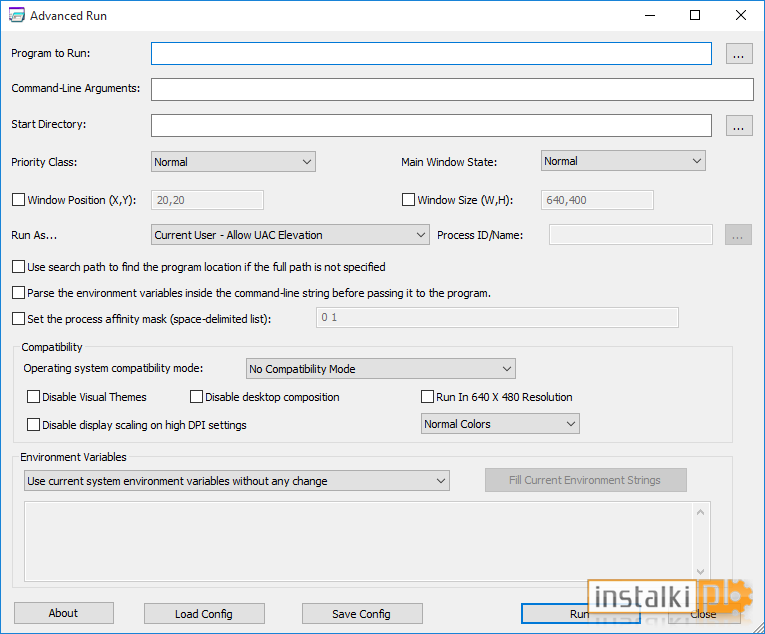The image size is (765, 634).
Task: Browse for the program to run
Action: coord(739,54)
